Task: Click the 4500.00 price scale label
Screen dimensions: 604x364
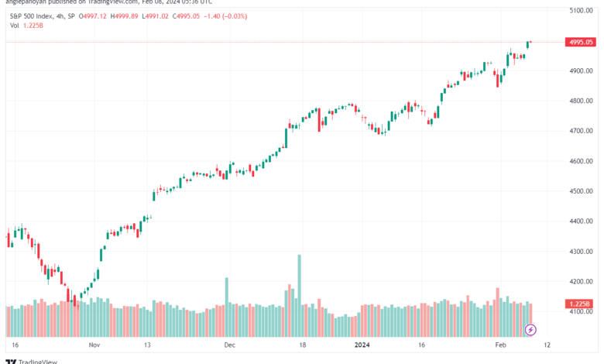Action: pos(581,191)
